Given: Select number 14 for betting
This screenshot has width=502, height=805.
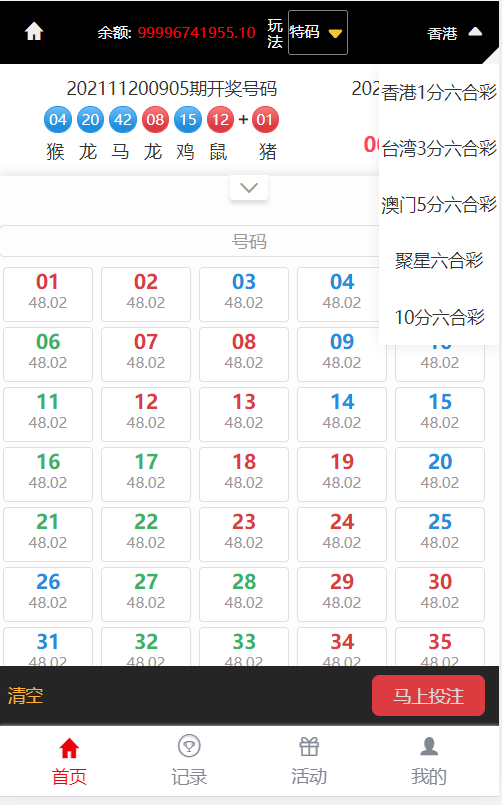Looking at the screenshot, I should point(342,414).
